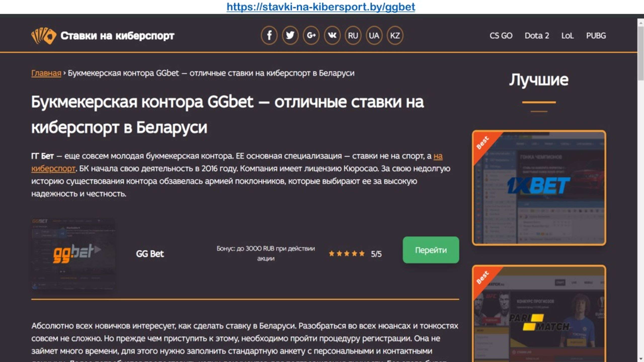Open the PUBG menu item
This screenshot has height=362, width=644.
(596, 36)
